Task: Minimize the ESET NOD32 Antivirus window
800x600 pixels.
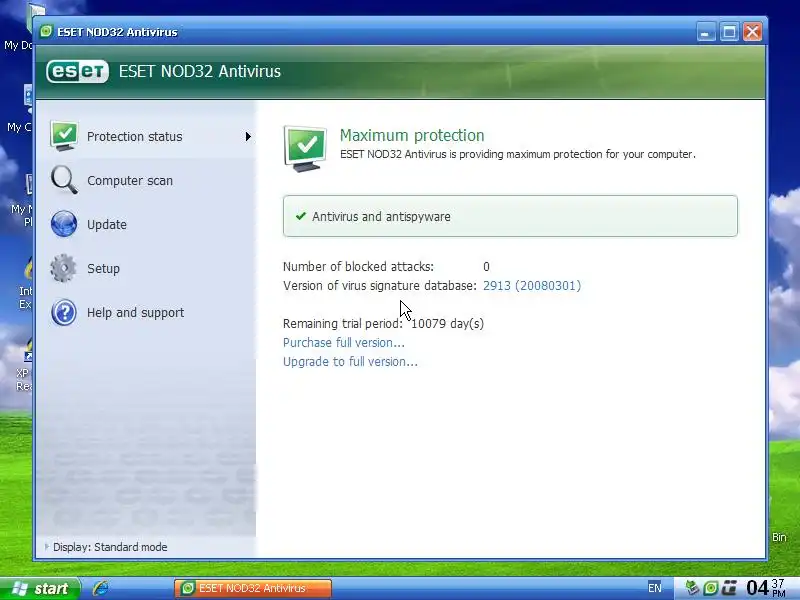Action: pyautogui.click(x=706, y=32)
